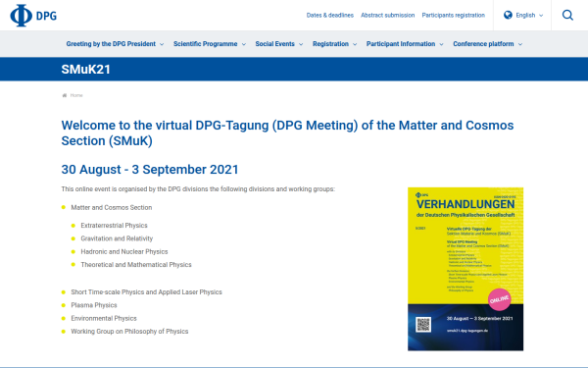
Task: Expand the Social Events menu
Action: 279,44
